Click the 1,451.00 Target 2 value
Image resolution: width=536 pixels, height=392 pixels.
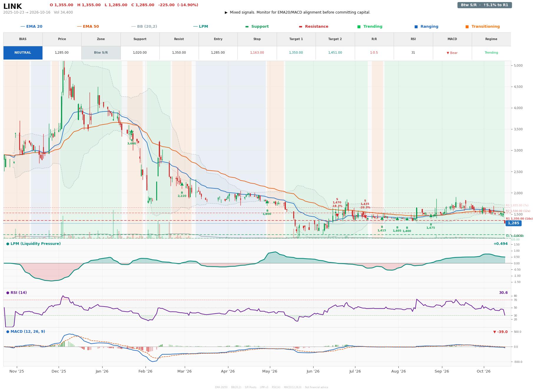tap(335, 53)
